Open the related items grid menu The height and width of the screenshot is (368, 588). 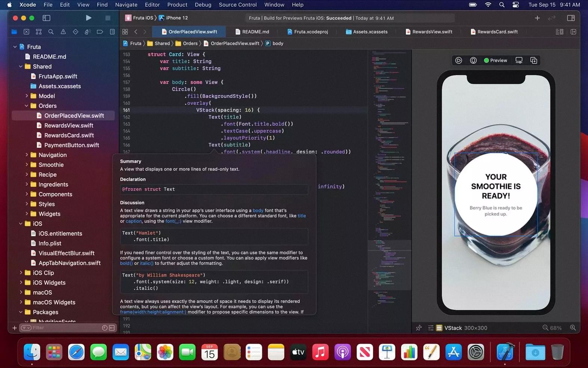[x=125, y=32]
